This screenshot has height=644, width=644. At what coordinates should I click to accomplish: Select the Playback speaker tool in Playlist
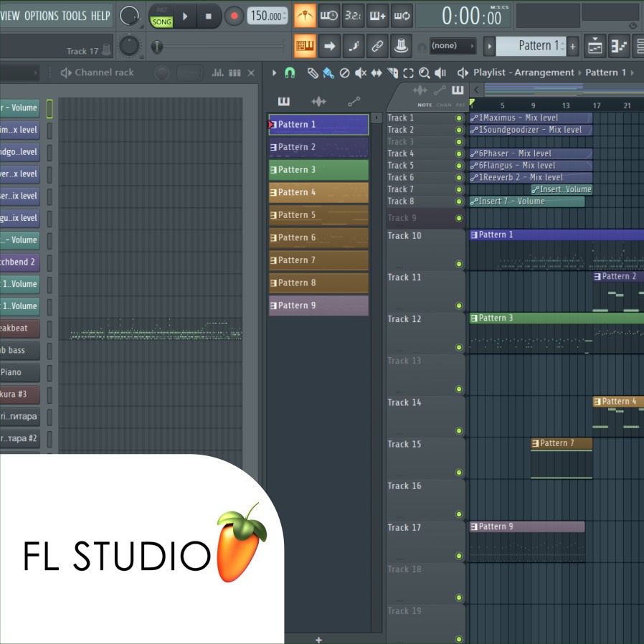click(440, 73)
